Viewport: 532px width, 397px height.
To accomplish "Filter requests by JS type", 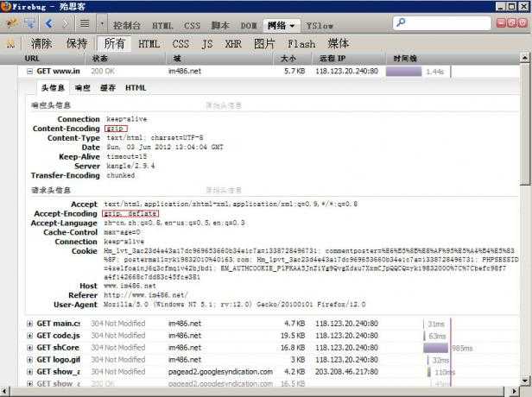I will 207,44.
